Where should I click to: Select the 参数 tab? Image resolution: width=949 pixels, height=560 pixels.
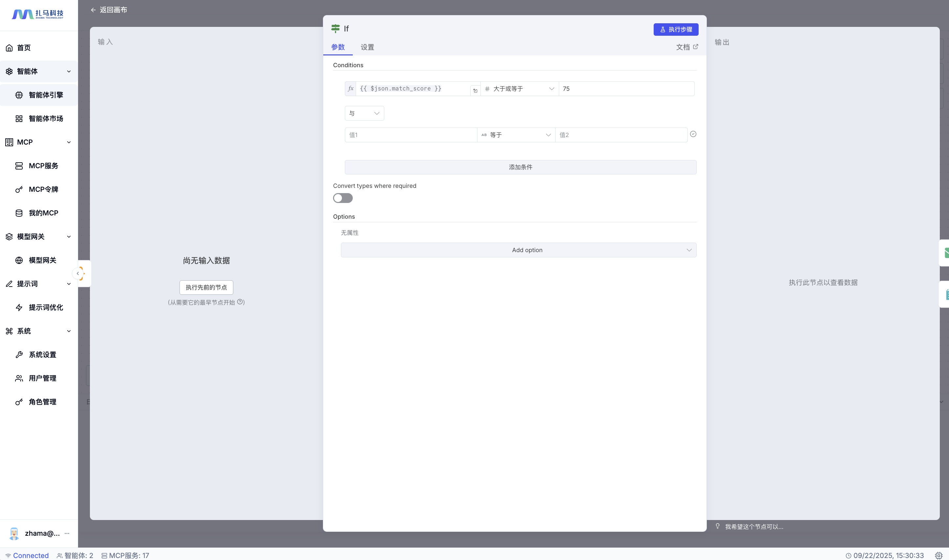(338, 47)
